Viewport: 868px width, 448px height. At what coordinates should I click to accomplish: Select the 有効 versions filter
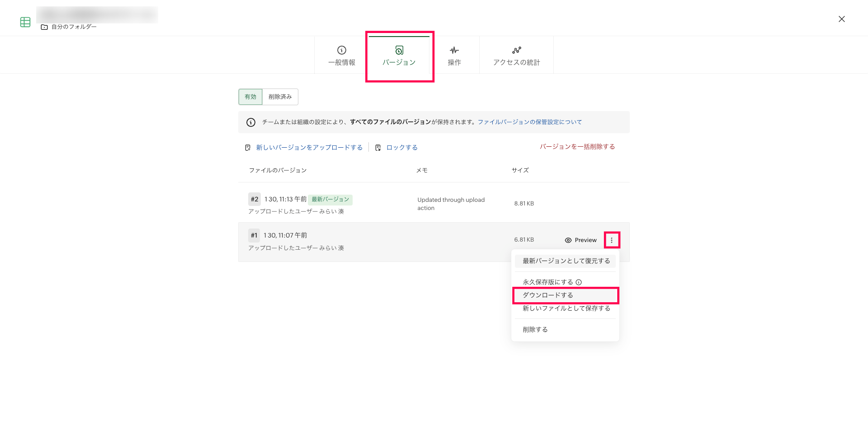click(x=250, y=97)
